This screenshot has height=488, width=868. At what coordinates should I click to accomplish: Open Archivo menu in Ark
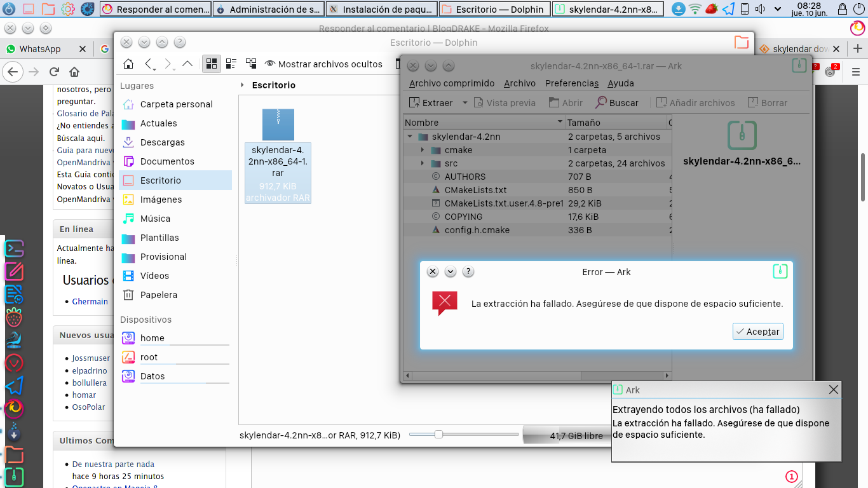click(520, 83)
